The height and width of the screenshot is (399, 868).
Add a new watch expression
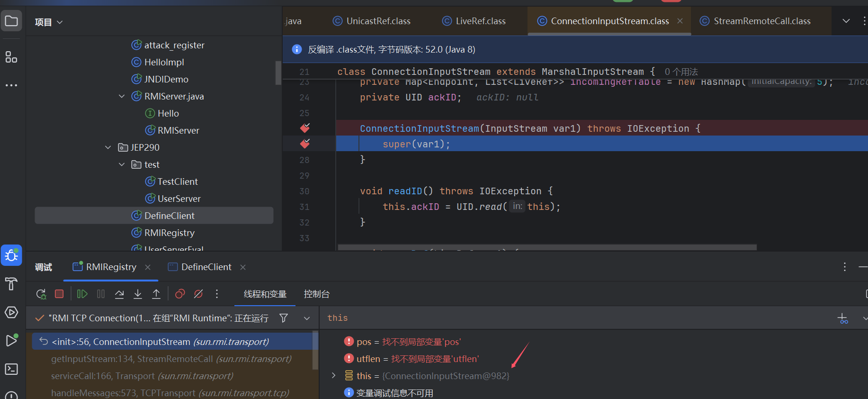click(843, 318)
